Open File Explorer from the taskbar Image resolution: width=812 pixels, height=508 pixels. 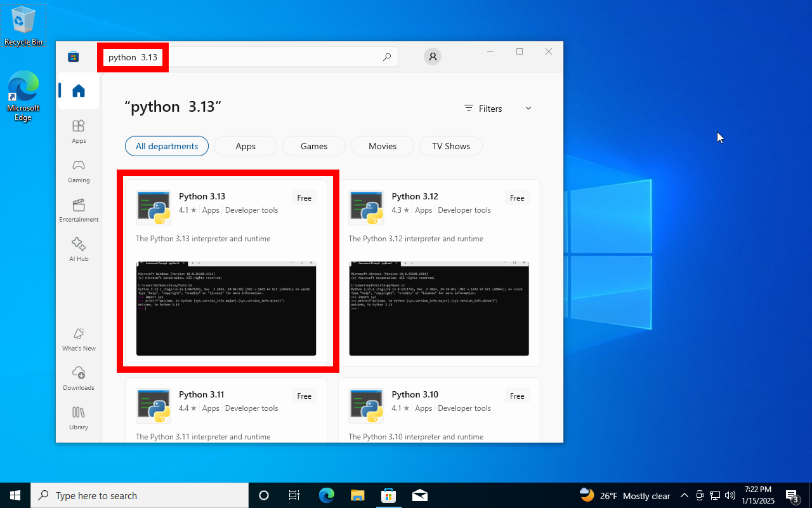358,495
